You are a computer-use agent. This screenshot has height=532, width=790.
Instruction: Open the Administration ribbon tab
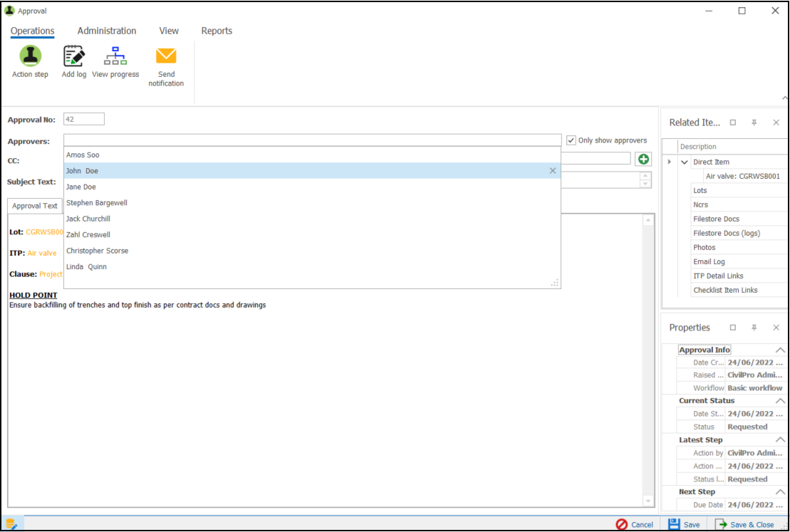pyautogui.click(x=107, y=31)
